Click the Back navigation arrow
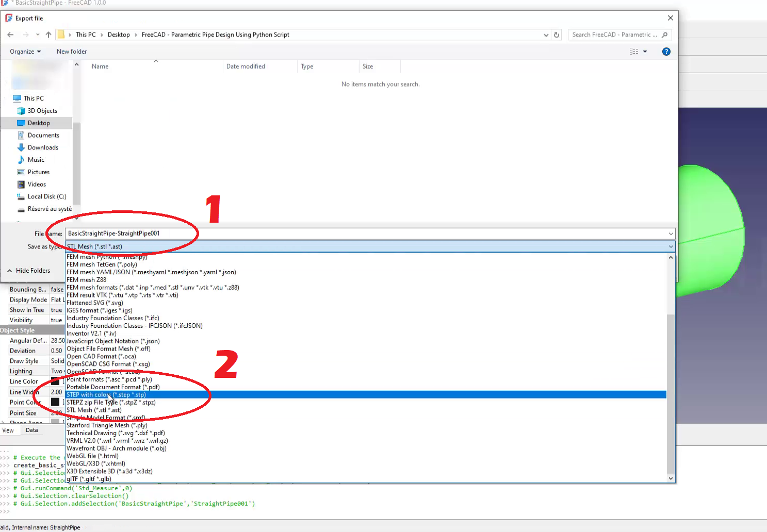The image size is (767, 532). [10, 35]
